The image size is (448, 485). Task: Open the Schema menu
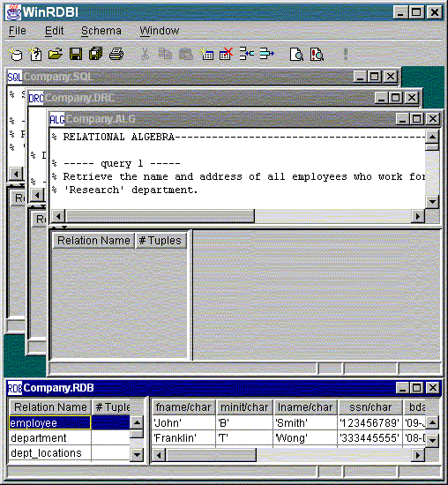tap(101, 31)
